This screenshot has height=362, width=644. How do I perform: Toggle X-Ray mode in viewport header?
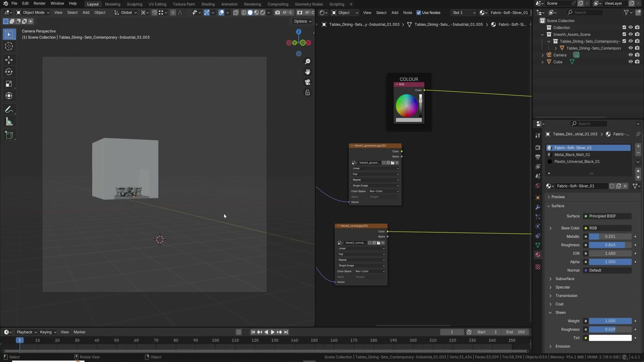[235, 12]
